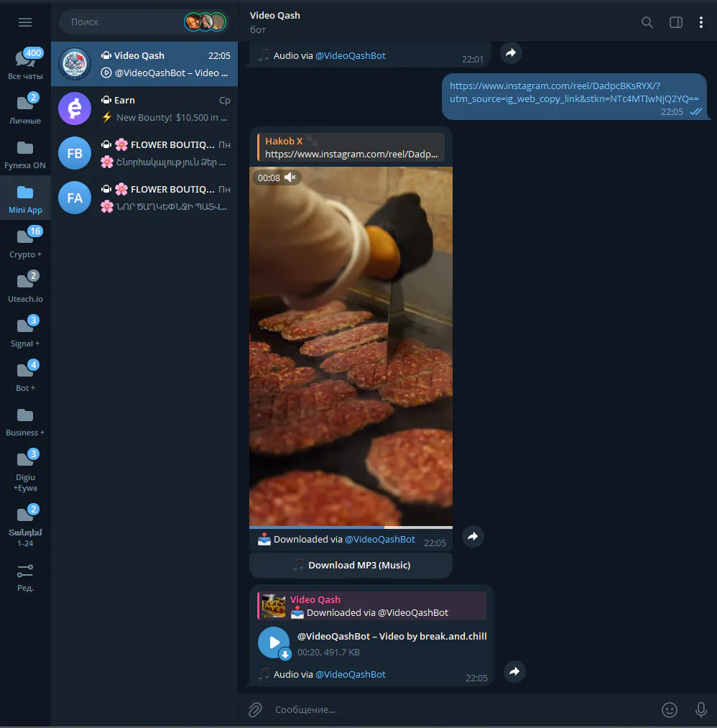The height and width of the screenshot is (728, 717).
Task: Open the hamburger main menu
Action: tap(25, 22)
